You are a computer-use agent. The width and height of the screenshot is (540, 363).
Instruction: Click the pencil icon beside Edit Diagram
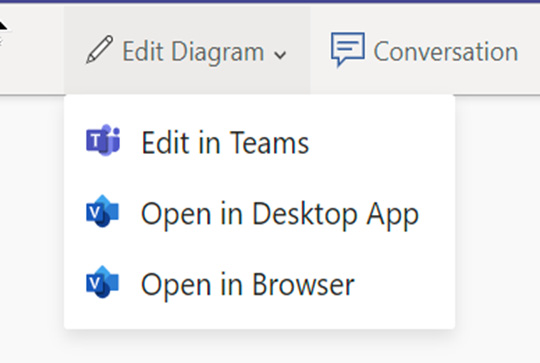[x=100, y=50]
